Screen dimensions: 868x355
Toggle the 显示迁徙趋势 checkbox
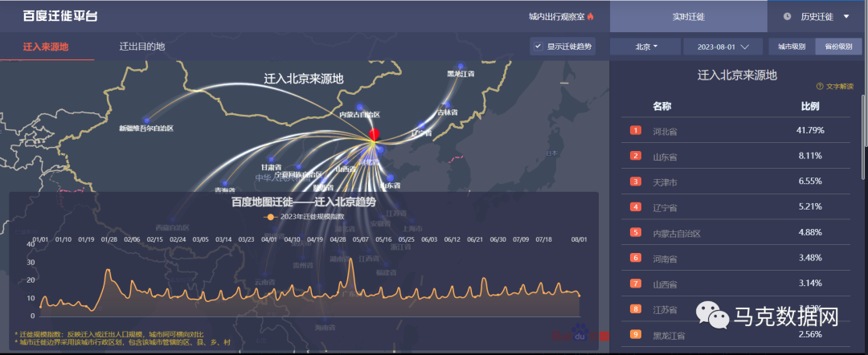pos(538,47)
